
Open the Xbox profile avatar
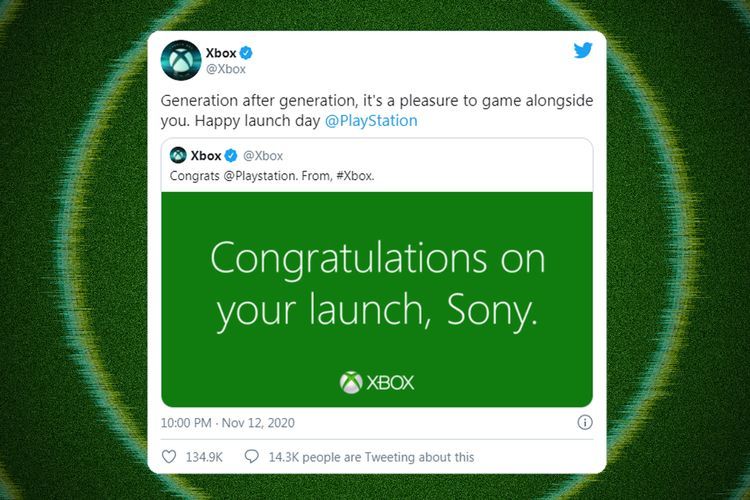181,60
